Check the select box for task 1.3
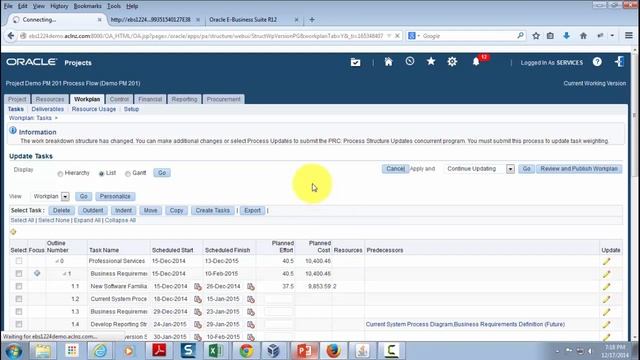Image resolution: width=640 pixels, height=360 pixels. click(19, 311)
